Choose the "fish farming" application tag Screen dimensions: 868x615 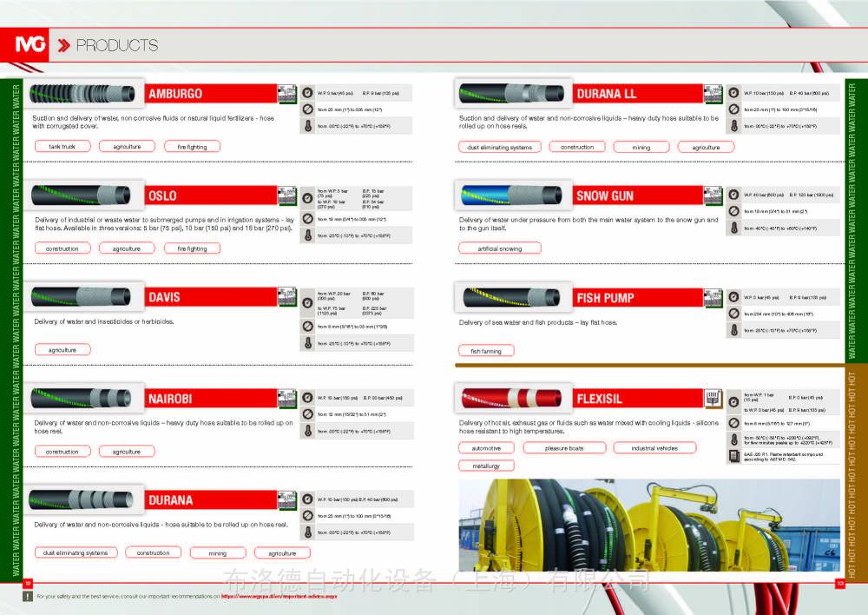pos(486,351)
